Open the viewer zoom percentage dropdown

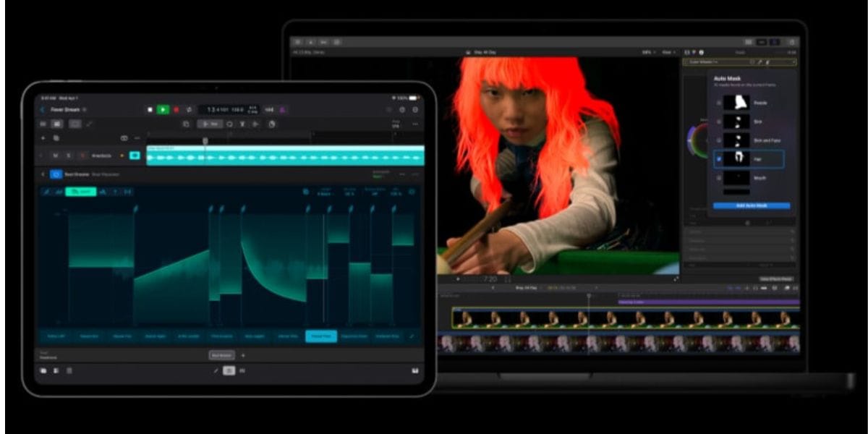pos(647,52)
